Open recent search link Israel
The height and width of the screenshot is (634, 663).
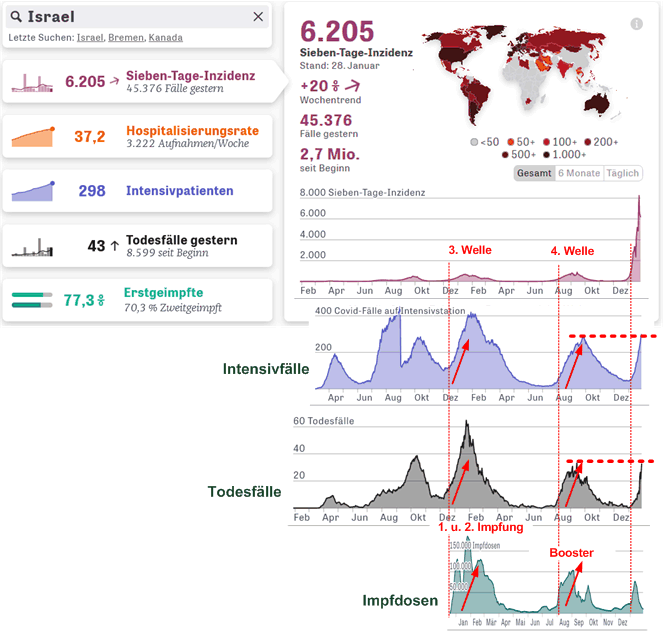pyautogui.click(x=89, y=38)
